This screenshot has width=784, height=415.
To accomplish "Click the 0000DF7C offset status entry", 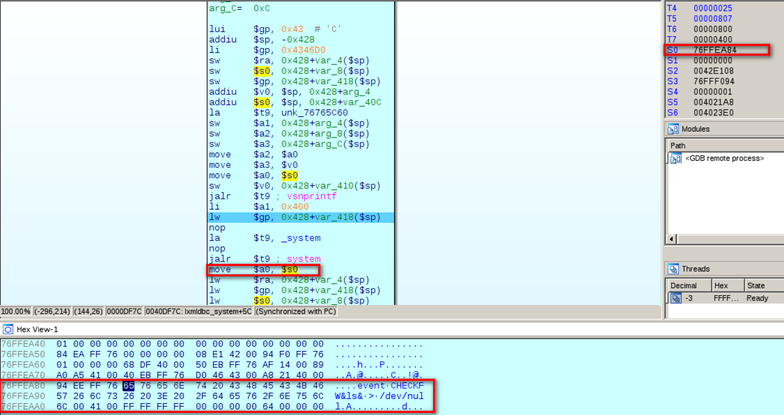I will tap(124, 312).
